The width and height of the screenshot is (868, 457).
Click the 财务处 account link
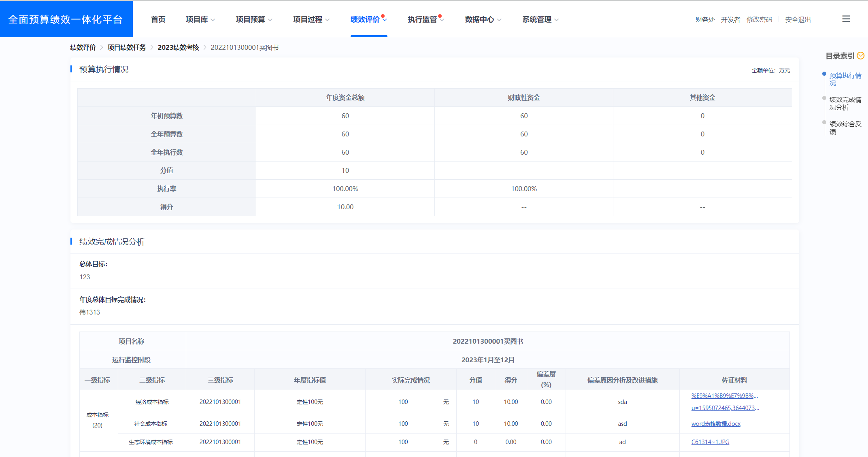coord(704,19)
